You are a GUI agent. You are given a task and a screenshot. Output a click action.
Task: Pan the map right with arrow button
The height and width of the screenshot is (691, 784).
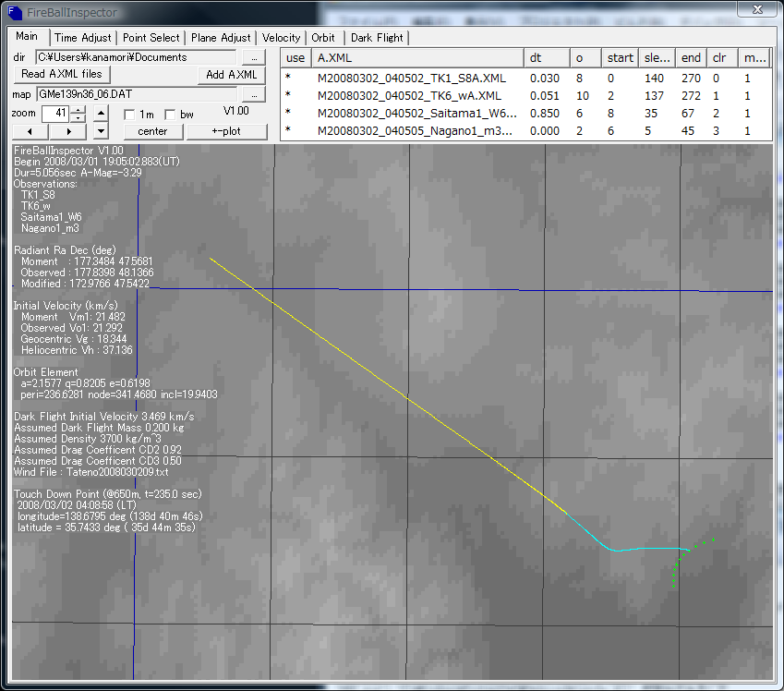click(x=69, y=131)
